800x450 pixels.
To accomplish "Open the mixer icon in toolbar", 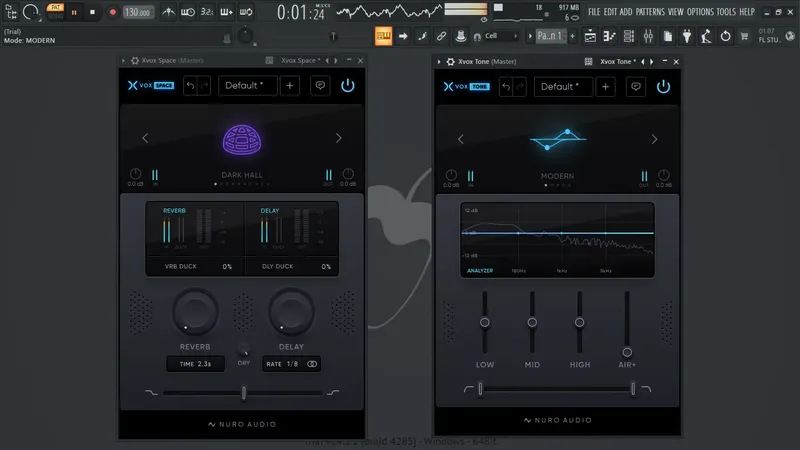I will click(x=648, y=36).
